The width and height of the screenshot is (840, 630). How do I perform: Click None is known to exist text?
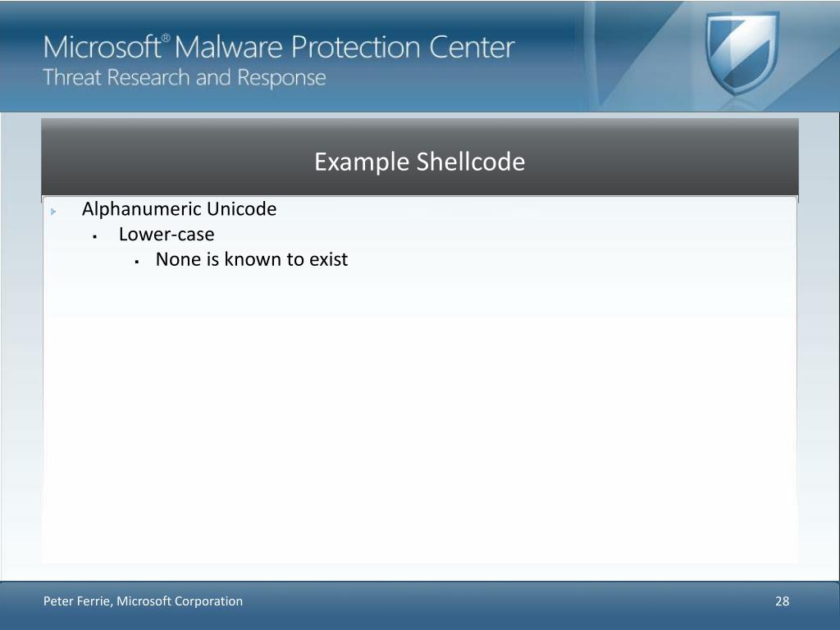[x=252, y=259]
